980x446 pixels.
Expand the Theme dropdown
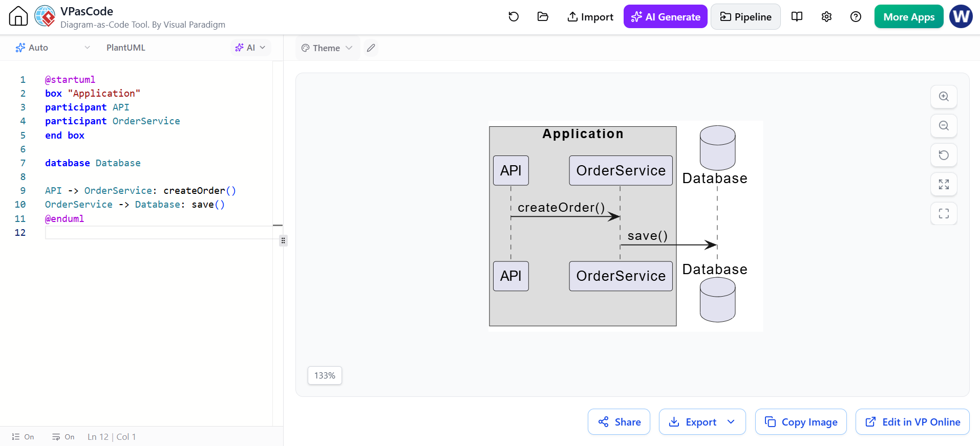(x=327, y=48)
